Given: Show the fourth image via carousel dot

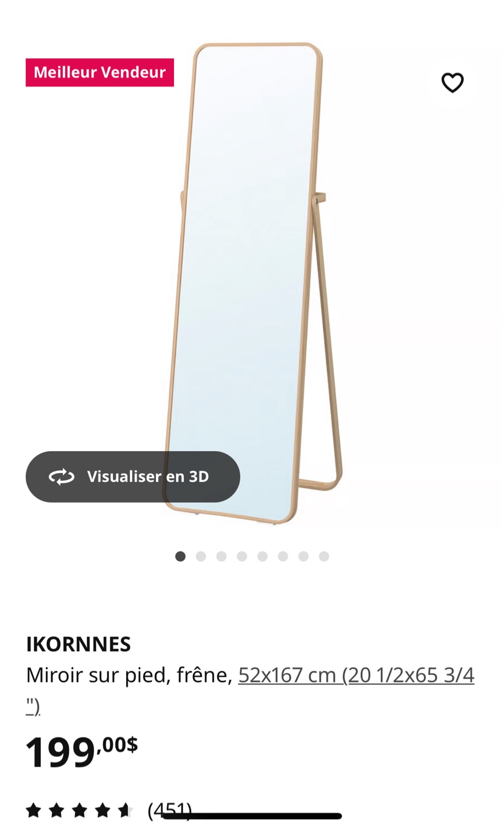Looking at the screenshot, I should (242, 556).
